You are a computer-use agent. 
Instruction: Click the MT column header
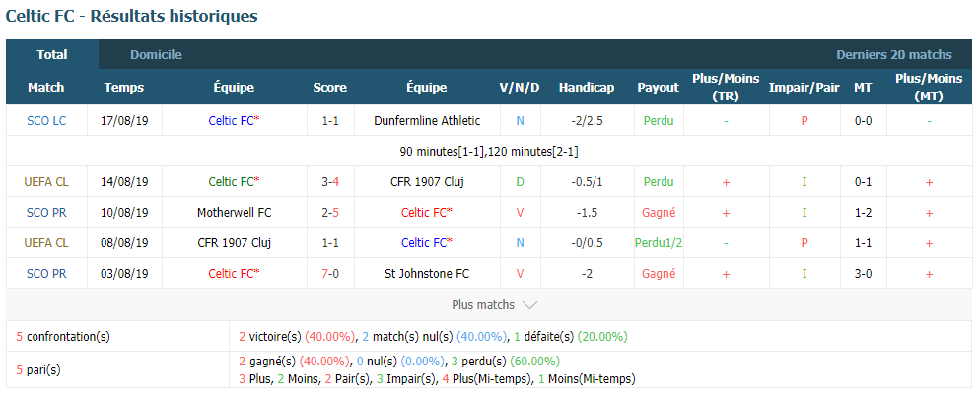[x=863, y=88]
